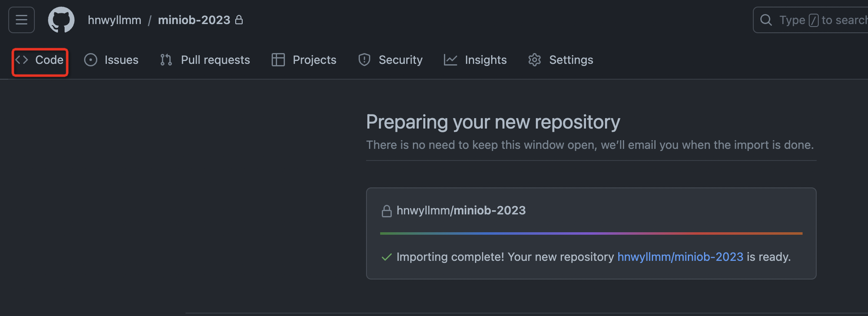Screen dimensions: 868x316
Task: Click the slash key hint in search
Action: (x=813, y=20)
